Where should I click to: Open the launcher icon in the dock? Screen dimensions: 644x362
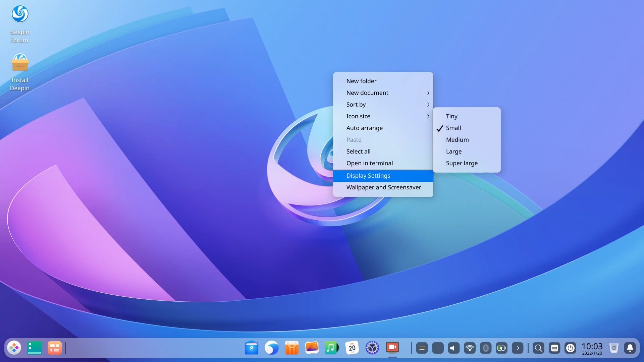tap(14, 348)
